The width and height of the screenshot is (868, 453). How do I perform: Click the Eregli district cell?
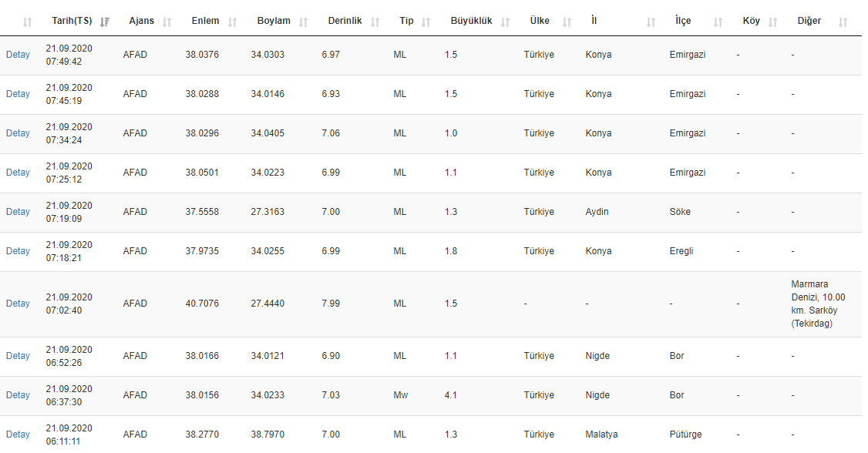point(682,251)
